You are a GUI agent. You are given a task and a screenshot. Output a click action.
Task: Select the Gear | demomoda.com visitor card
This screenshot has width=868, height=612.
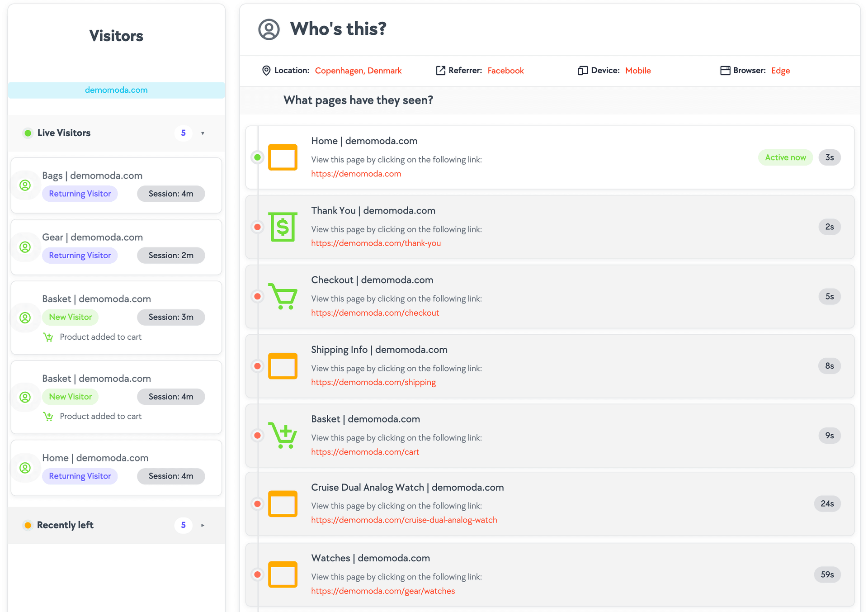tap(116, 247)
